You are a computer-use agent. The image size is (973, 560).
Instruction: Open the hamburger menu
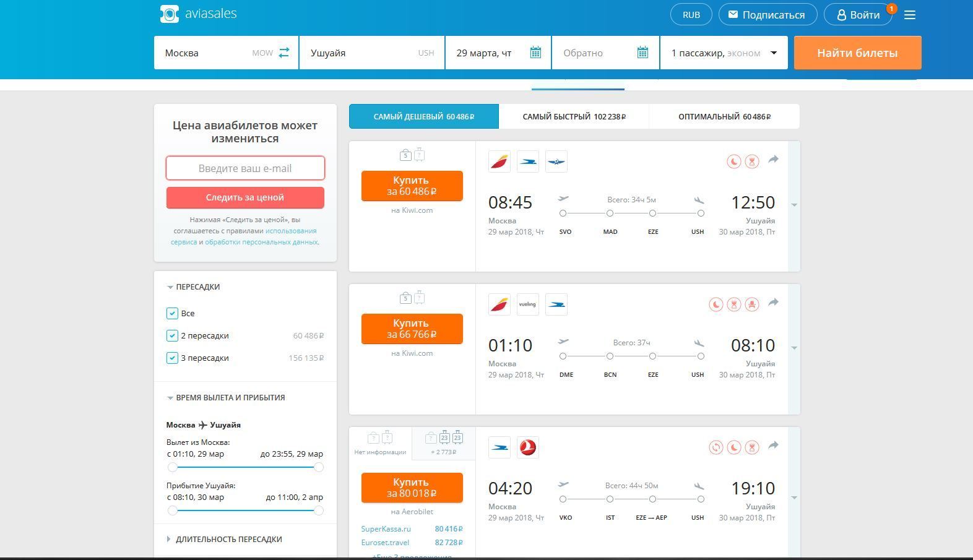(x=909, y=15)
